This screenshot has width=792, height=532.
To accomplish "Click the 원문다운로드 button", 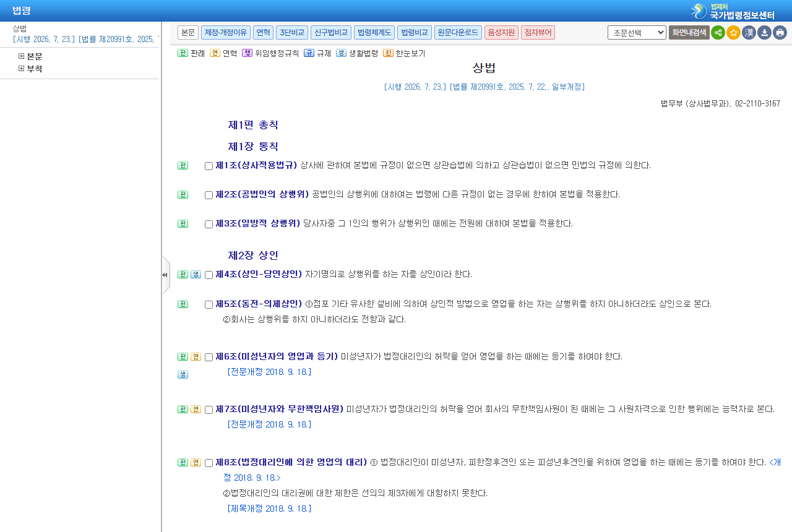I will click(x=458, y=32).
